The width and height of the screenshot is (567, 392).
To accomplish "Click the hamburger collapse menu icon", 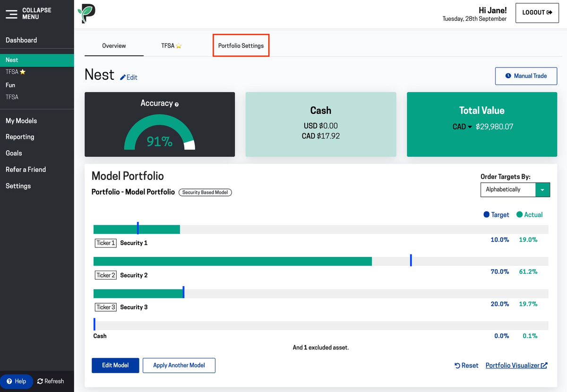I will coord(11,14).
